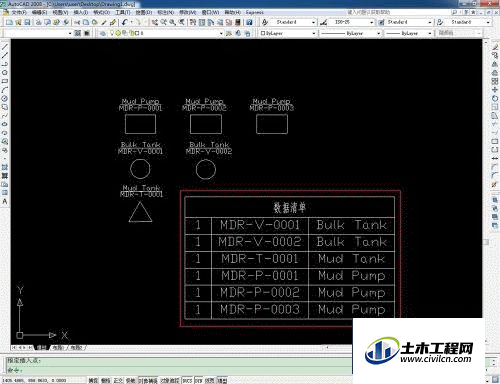Open the 视图(V) menu
Image resolution: width=500 pixels, height=384 pixels.
pyautogui.click(x=60, y=12)
